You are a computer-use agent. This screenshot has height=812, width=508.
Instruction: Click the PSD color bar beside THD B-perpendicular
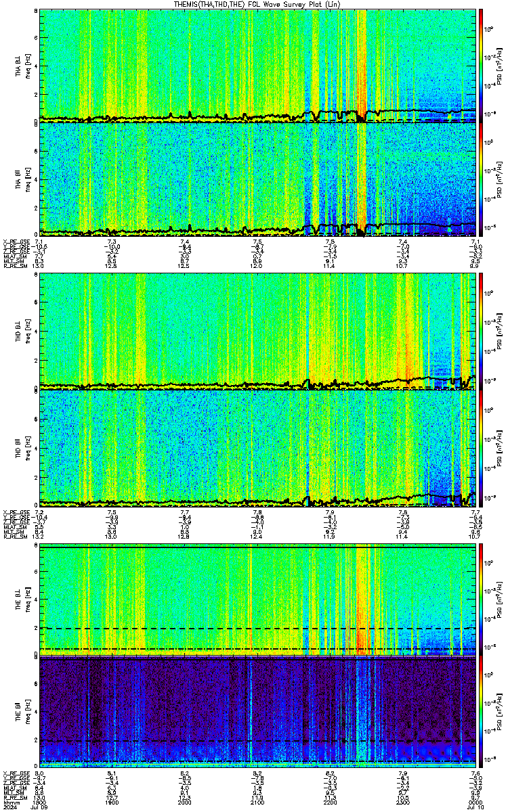coord(482,332)
